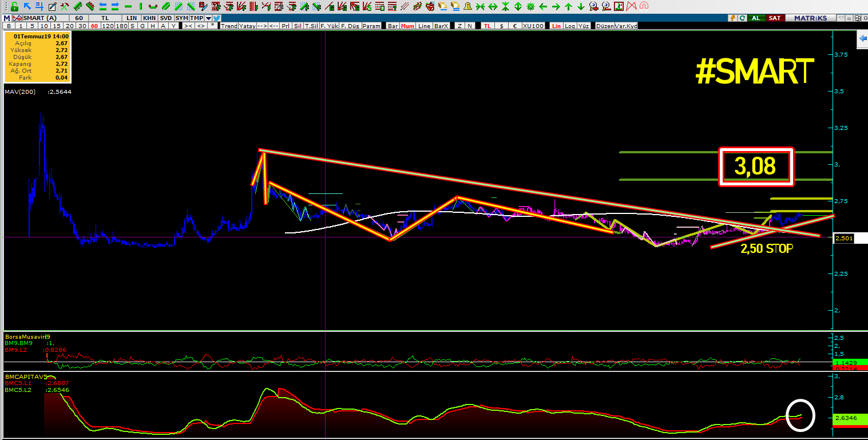Click the magnifier zoom-in icon
The image size is (868, 440).
(593, 6)
